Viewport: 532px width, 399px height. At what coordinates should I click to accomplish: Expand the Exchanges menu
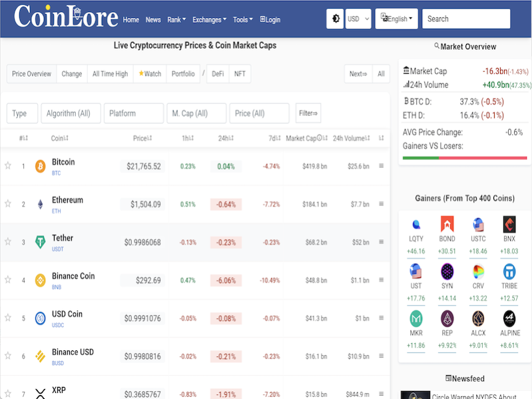tap(209, 20)
